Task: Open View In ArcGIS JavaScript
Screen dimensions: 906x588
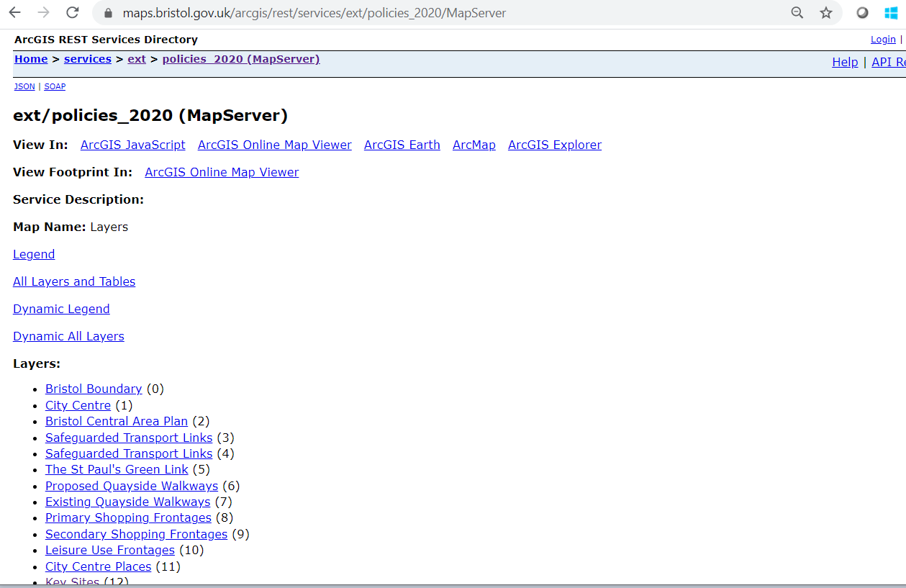Action: coord(133,145)
